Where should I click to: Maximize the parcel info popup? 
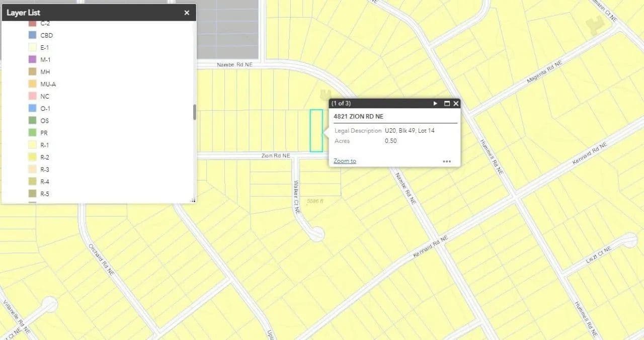click(x=447, y=104)
